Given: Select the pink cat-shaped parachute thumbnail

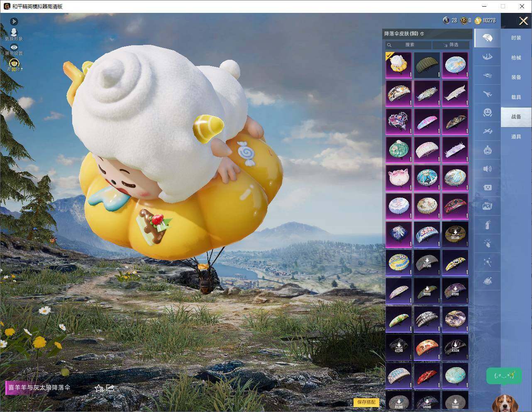Looking at the screenshot, I should coord(399,178).
